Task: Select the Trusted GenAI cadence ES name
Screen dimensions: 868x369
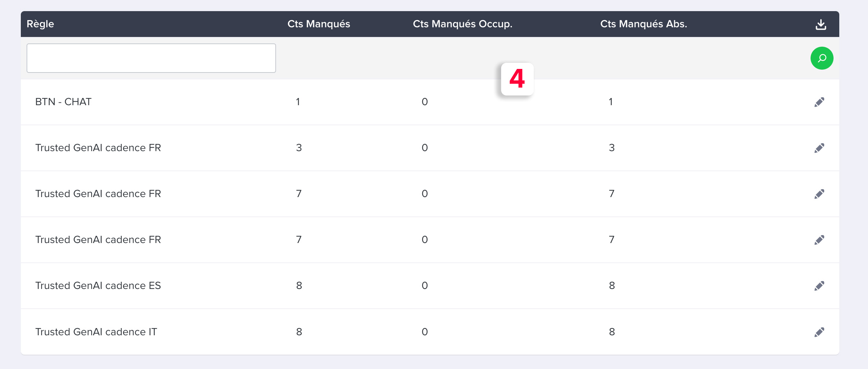Action: pyautogui.click(x=98, y=286)
